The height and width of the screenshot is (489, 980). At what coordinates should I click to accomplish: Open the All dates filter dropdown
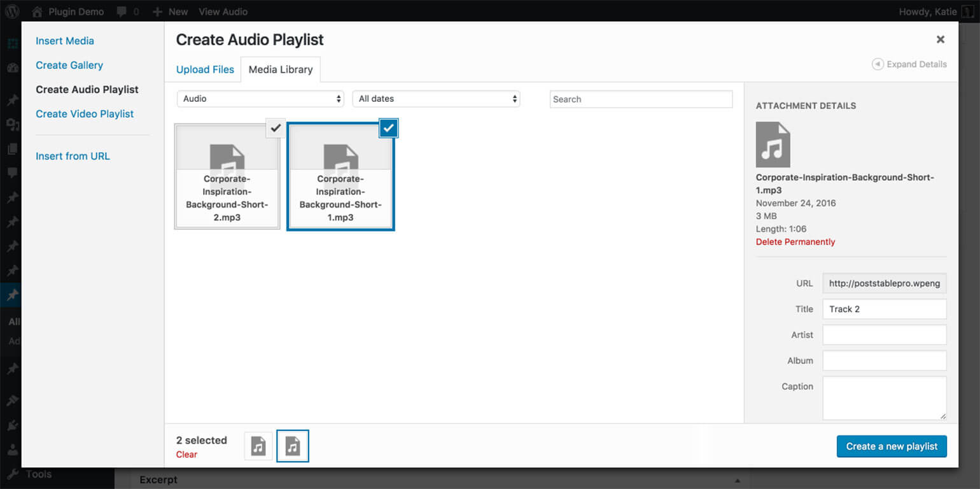pos(436,99)
